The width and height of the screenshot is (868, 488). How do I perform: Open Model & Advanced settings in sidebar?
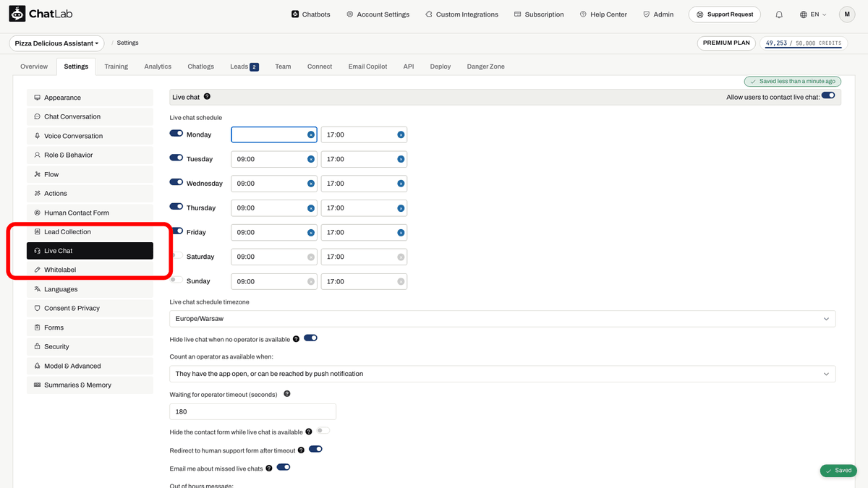click(x=90, y=367)
